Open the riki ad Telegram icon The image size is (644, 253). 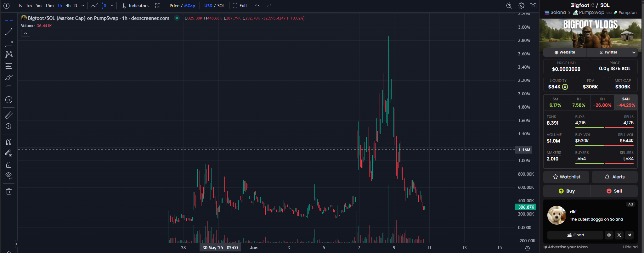pyautogui.click(x=629, y=235)
